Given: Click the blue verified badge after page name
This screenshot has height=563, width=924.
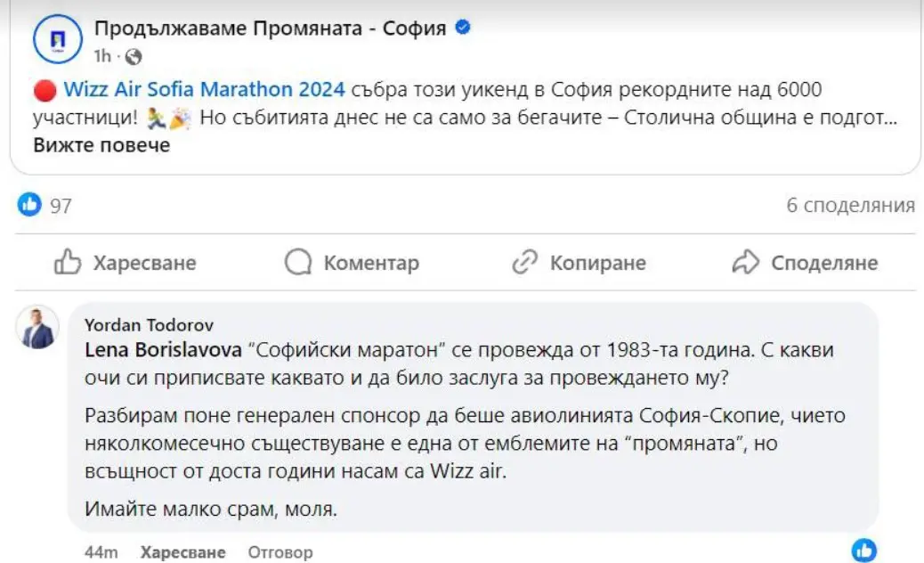Looking at the screenshot, I should pyautogui.click(x=463, y=29).
